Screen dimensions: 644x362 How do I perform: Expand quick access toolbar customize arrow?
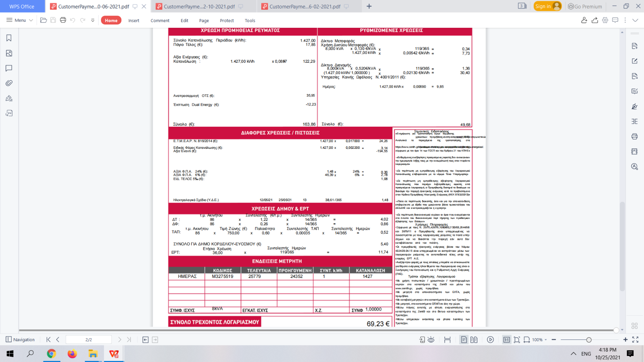pos(93,20)
